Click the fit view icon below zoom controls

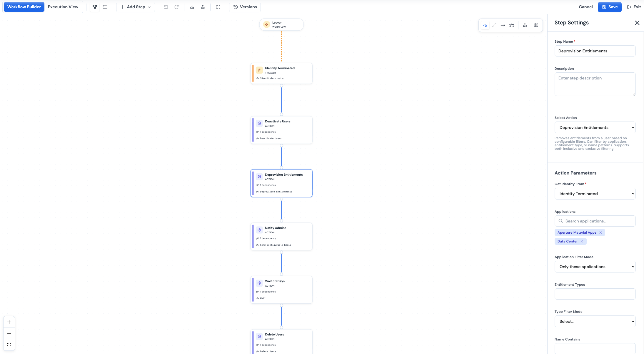[9, 345]
